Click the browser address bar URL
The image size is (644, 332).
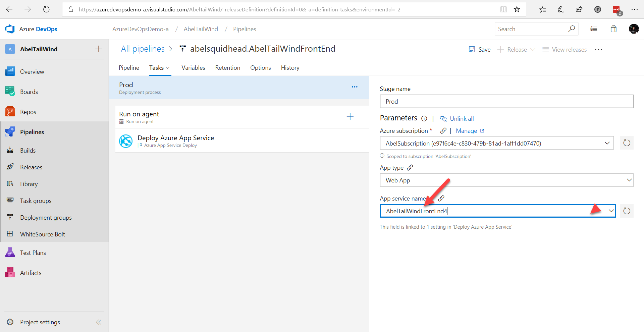click(x=239, y=9)
